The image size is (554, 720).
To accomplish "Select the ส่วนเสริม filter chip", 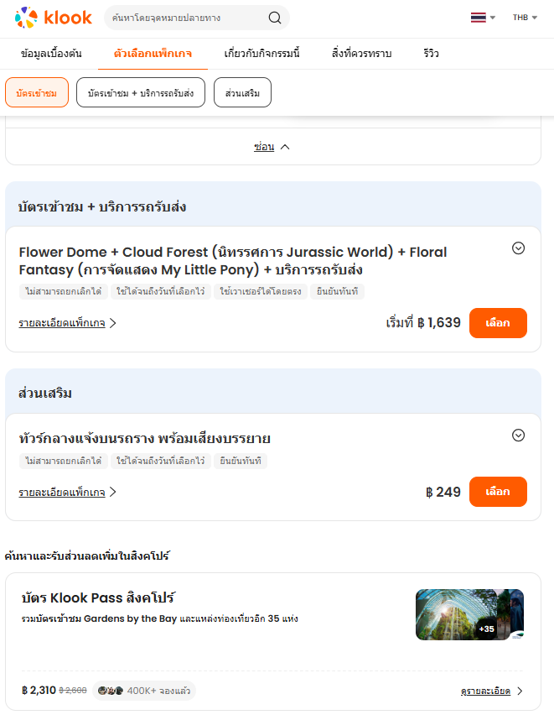I will click(243, 92).
